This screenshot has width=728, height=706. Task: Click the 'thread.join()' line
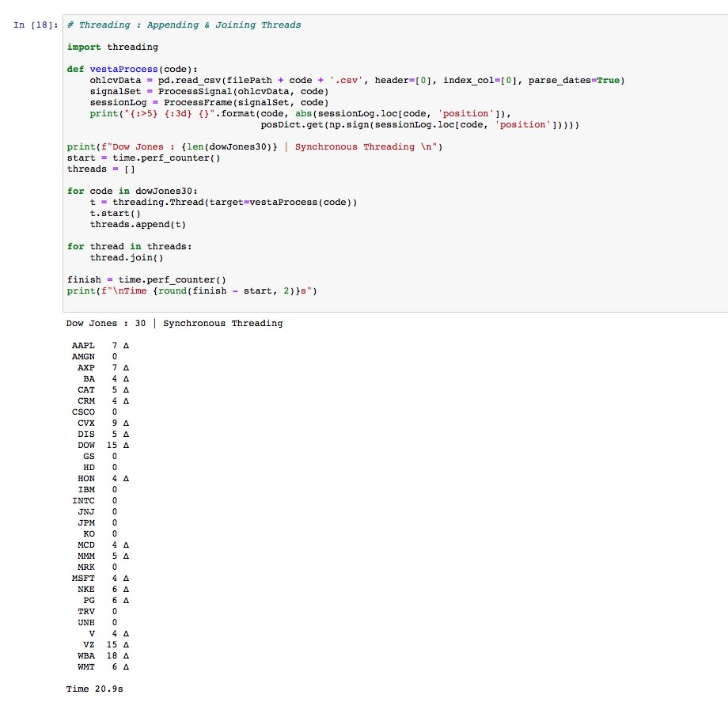tap(127, 258)
